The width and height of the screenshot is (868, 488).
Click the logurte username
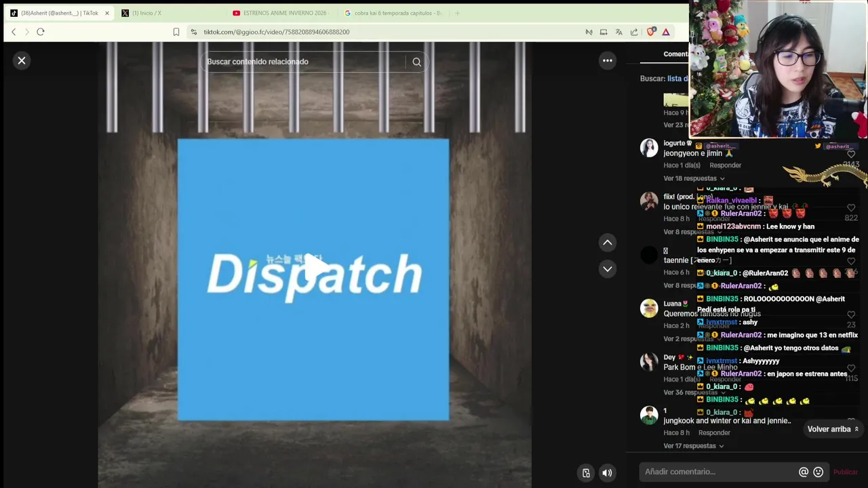point(674,143)
